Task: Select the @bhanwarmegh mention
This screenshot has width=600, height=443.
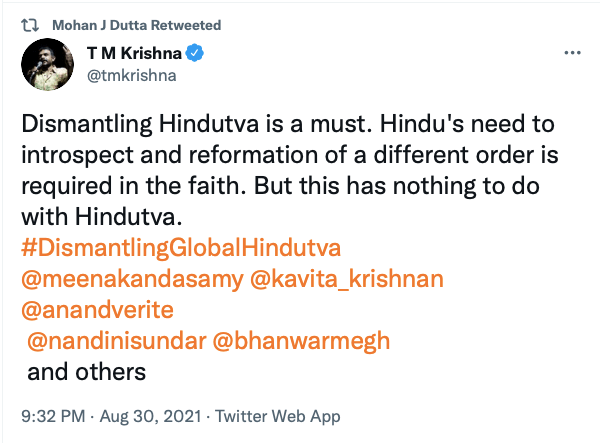Action: tap(301, 340)
